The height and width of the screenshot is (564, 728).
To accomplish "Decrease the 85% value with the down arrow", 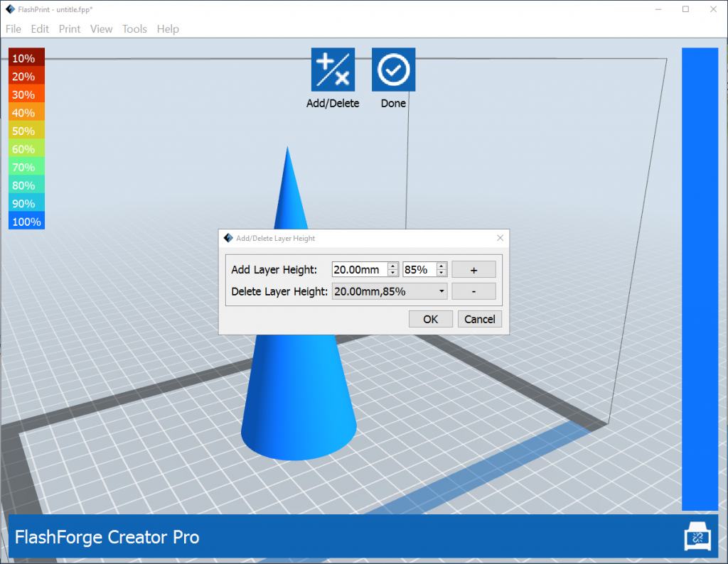I will pyautogui.click(x=441, y=273).
